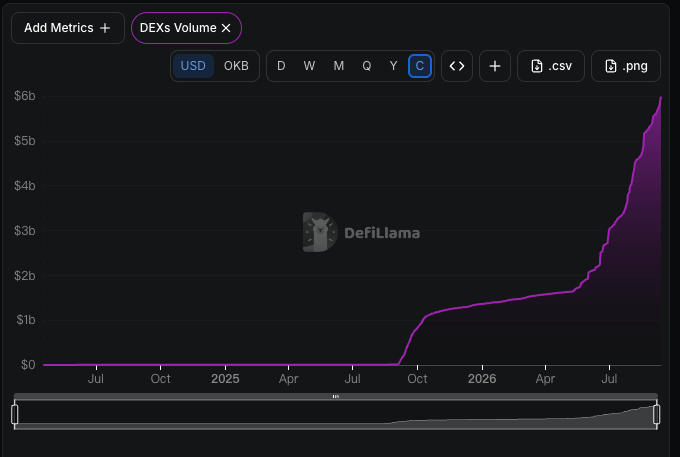The width and height of the screenshot is (680, 457).
Task: Click the 2026 x-axis label
Action: coord(482,379)
